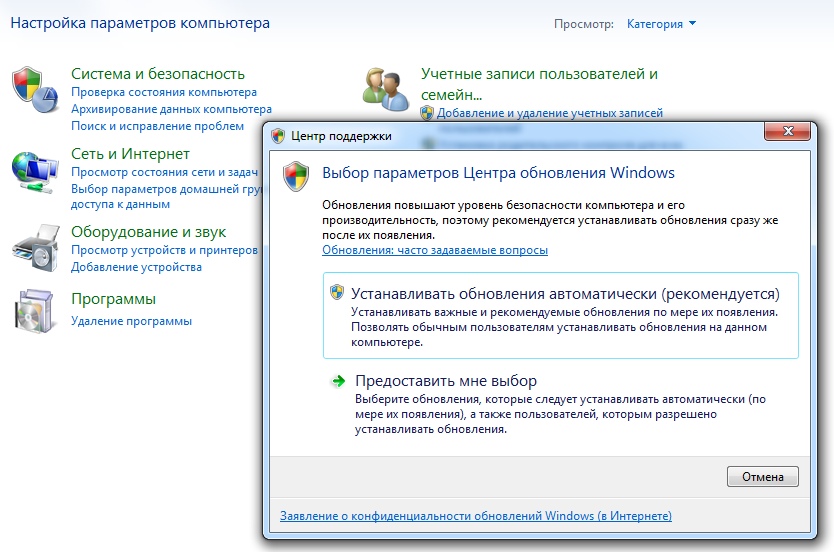Click 'Просмотр:' label

click(583, 24)
